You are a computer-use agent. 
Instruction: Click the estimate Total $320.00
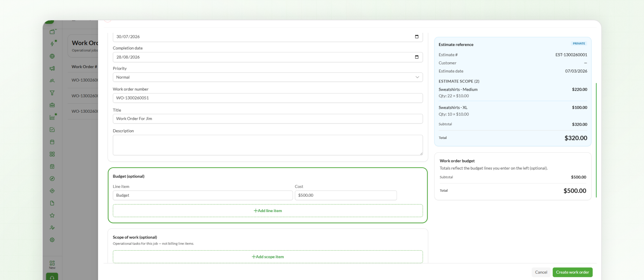[x=576, y=138]
